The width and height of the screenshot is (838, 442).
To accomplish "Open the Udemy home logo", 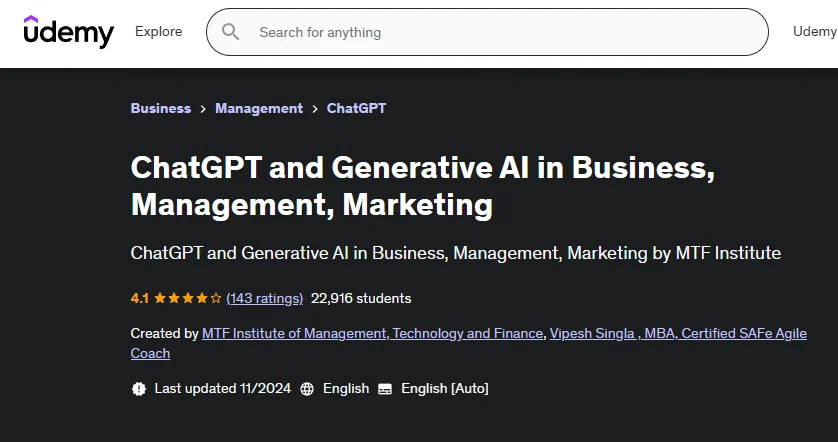I will pyautogui.click(x=68, y=32).
